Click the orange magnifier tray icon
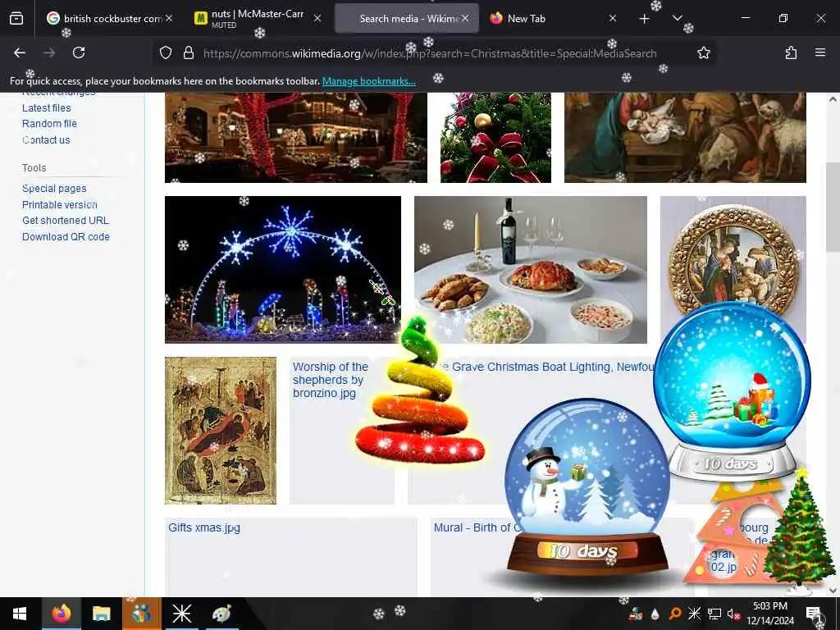This screenshot has width=840, height=630. point(675,614)
